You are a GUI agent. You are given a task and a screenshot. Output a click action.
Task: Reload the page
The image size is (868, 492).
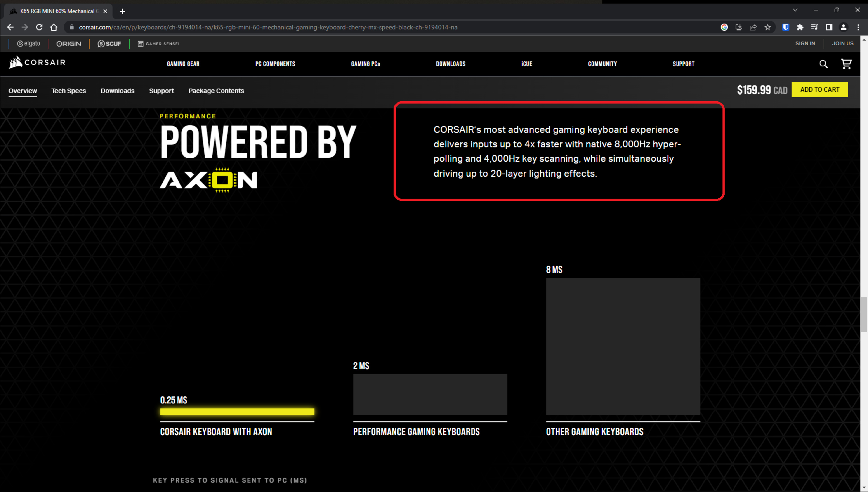(39, 27)
